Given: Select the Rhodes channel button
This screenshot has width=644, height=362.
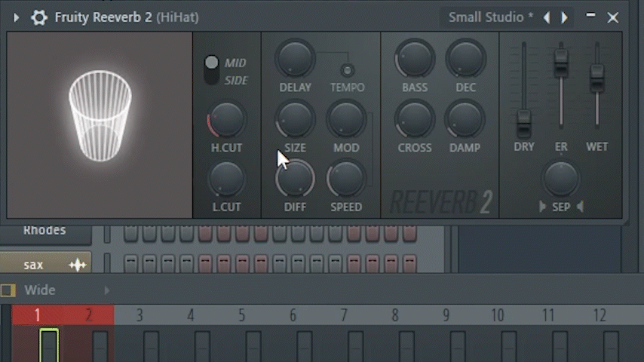Looking at the screenshot, I should (x=45, y=235).
